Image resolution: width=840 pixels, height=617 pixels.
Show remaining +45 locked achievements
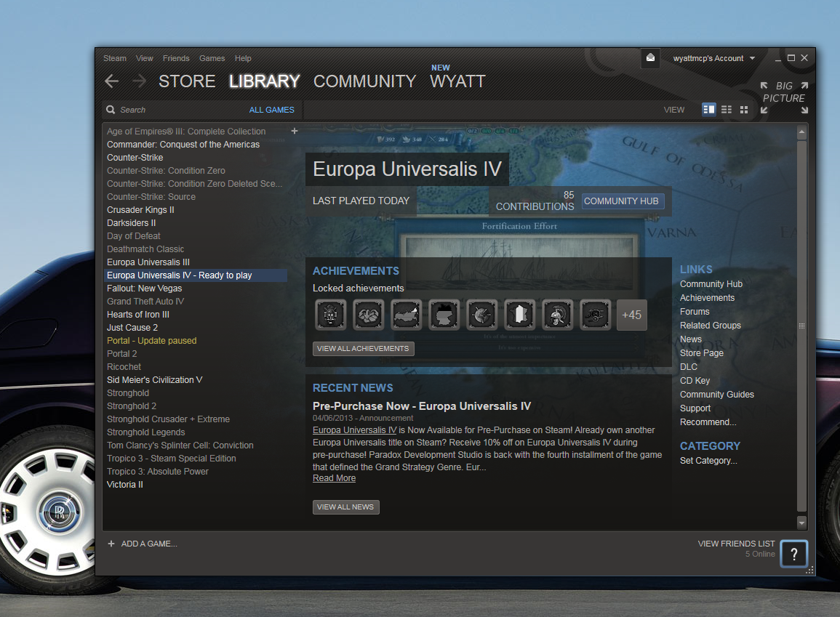(x=631, y=315)
